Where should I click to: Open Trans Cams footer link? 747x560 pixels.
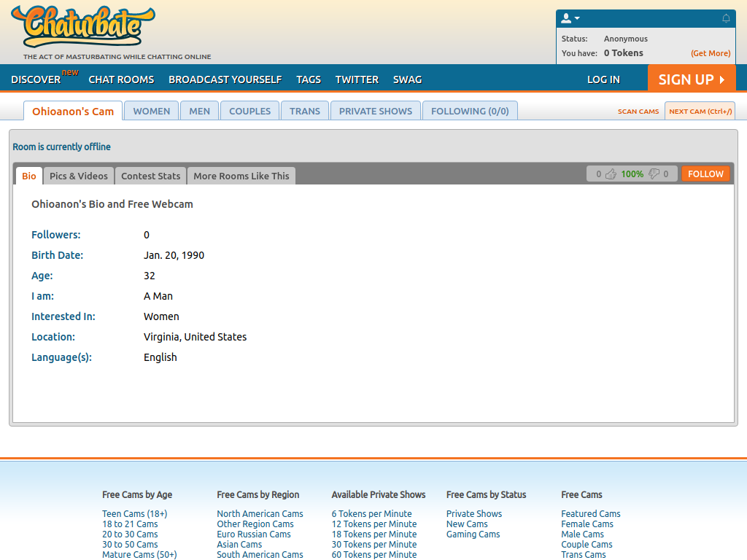click(583, 555)
